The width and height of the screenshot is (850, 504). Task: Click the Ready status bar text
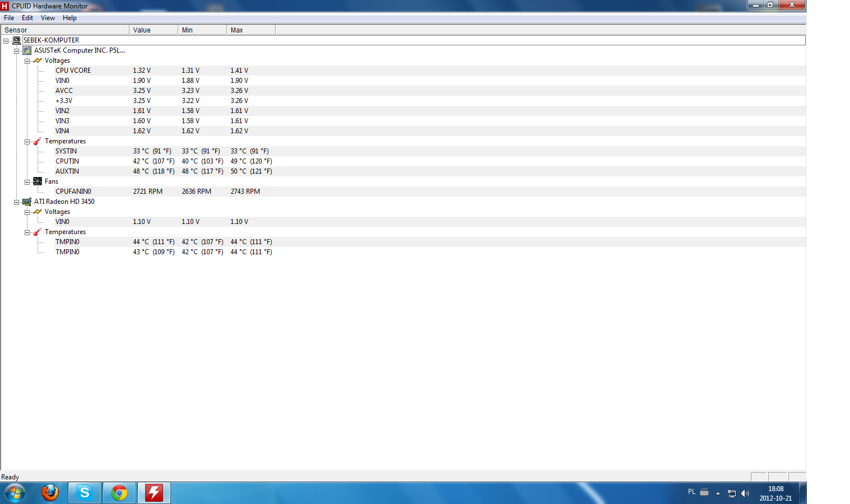10,477
